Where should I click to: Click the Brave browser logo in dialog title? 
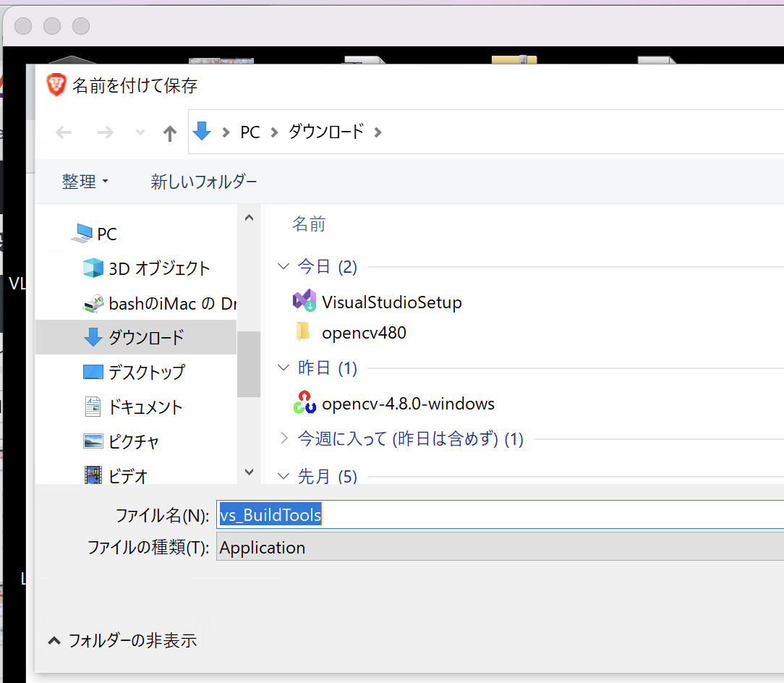[56, 85]
